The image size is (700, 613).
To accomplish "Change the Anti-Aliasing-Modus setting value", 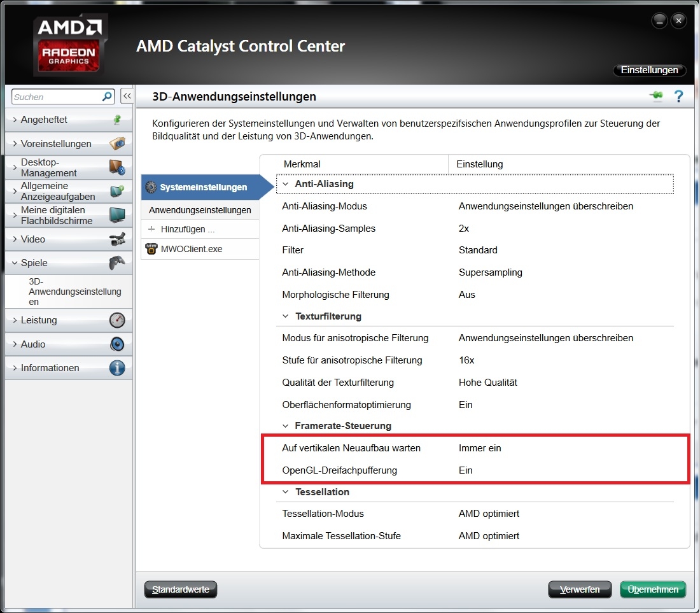I will [x=545, y=206].
